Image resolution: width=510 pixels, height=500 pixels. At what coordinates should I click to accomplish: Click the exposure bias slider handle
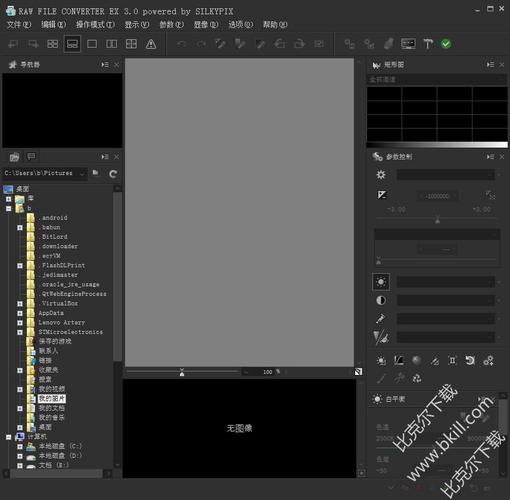click(x=438, y=219)
